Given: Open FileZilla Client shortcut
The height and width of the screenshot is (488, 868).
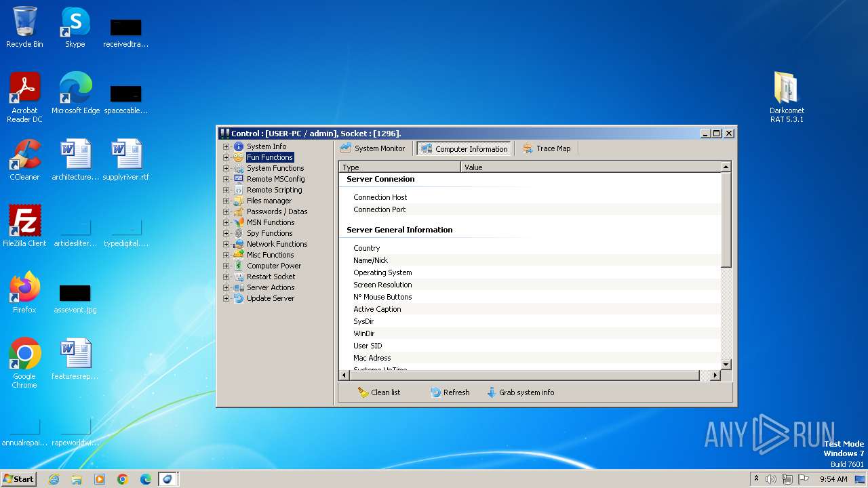Looking at the screenshot, I should click(x=24, y=226).
